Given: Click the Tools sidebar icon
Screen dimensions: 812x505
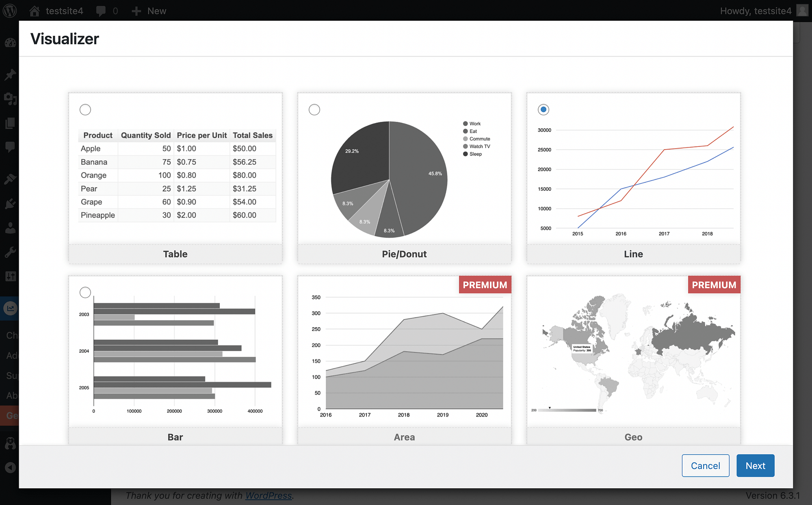Looking at the screenshot, I should pyautogui.click(x=10, y=252).
